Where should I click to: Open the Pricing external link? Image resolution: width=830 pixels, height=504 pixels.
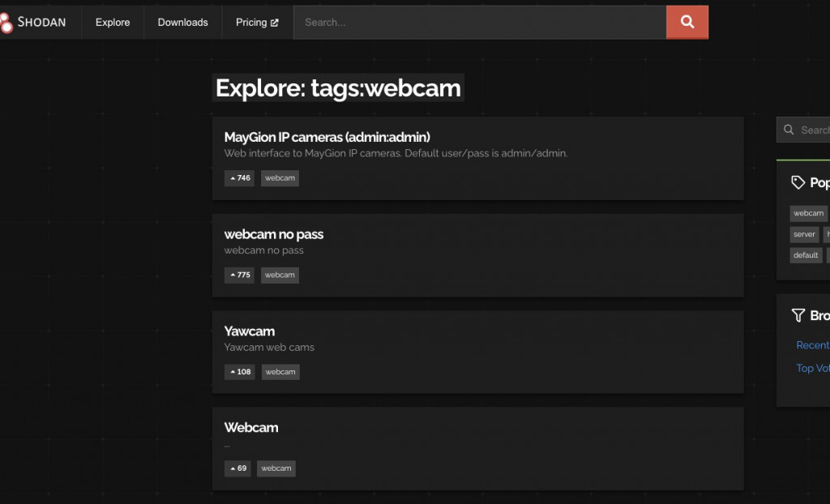[257, 22]
